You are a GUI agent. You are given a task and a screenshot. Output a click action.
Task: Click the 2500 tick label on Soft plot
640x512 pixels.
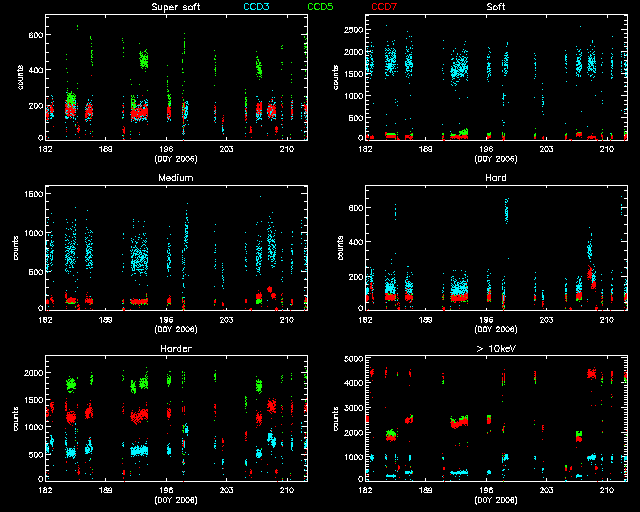[353, 30]
